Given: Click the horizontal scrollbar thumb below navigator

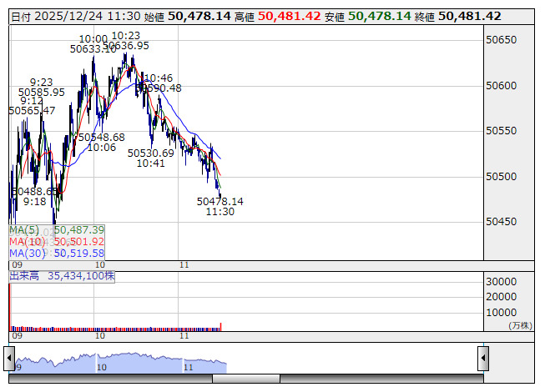Looking at the screenshot, I should (x=246, y=379).
